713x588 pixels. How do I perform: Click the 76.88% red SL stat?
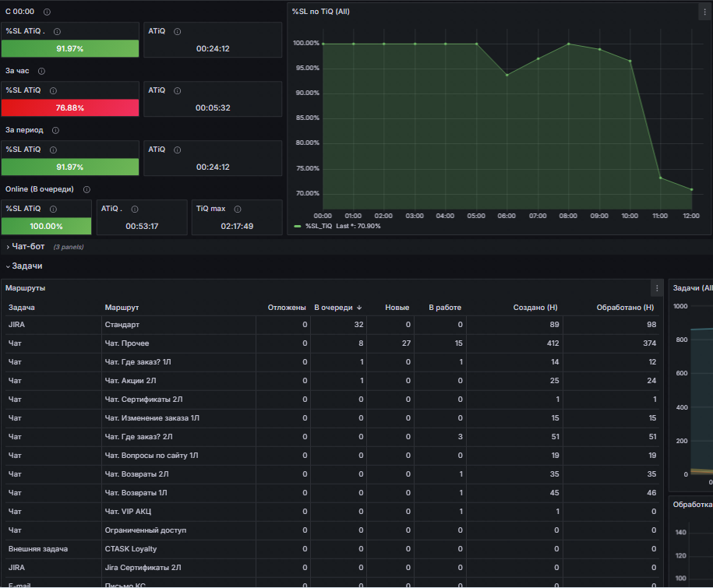(70, 107)
